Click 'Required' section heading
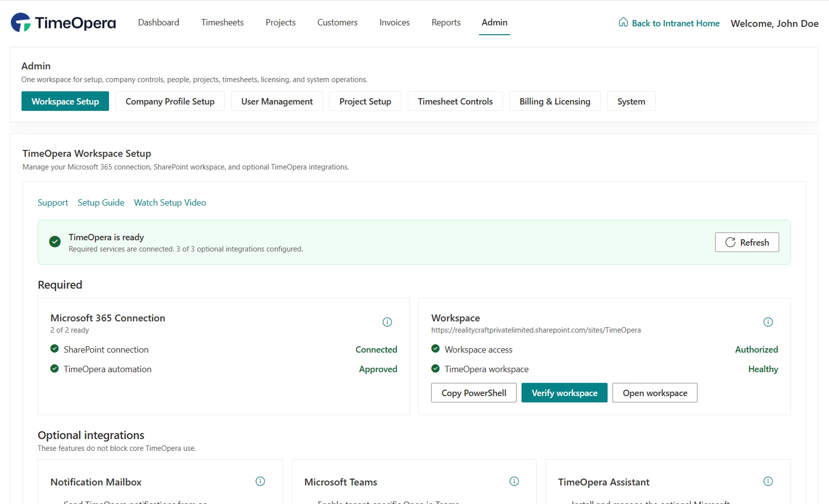This screenshot has height=504, width=829. [x=60, y=285]
